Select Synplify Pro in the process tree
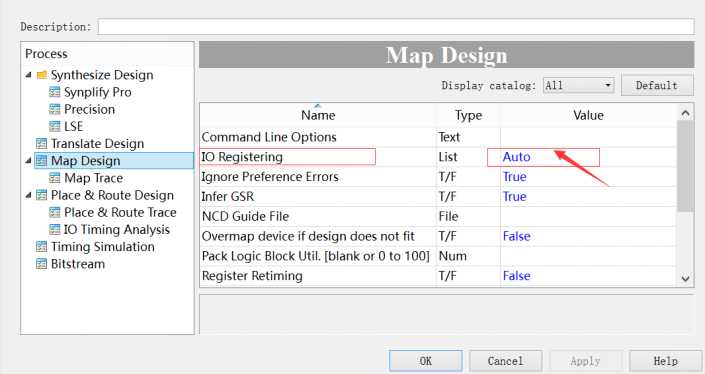This screenshot has width=705, height=374. (x=98, y=92)
